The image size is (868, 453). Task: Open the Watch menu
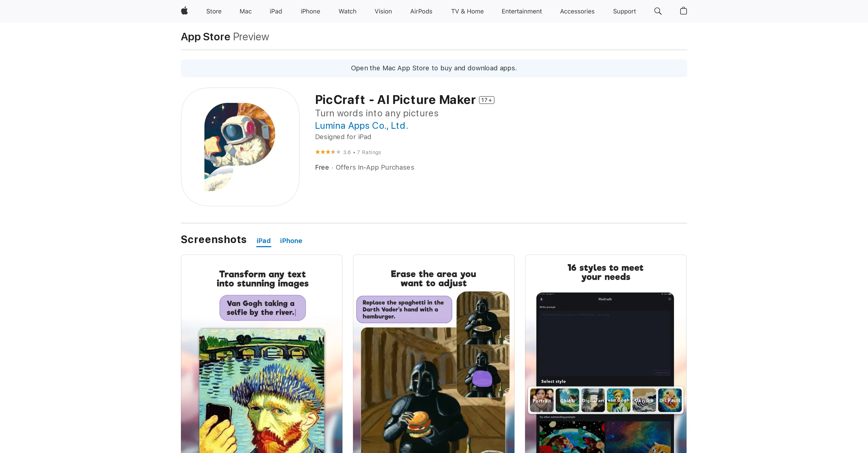pyautogui.click(x=347, y=11)
